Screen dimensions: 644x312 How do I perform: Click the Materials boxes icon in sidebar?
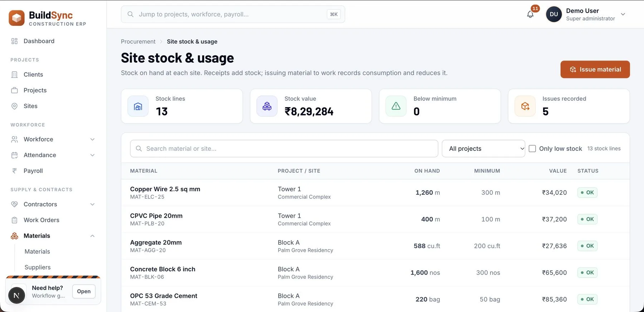click(x=14, y=236)
